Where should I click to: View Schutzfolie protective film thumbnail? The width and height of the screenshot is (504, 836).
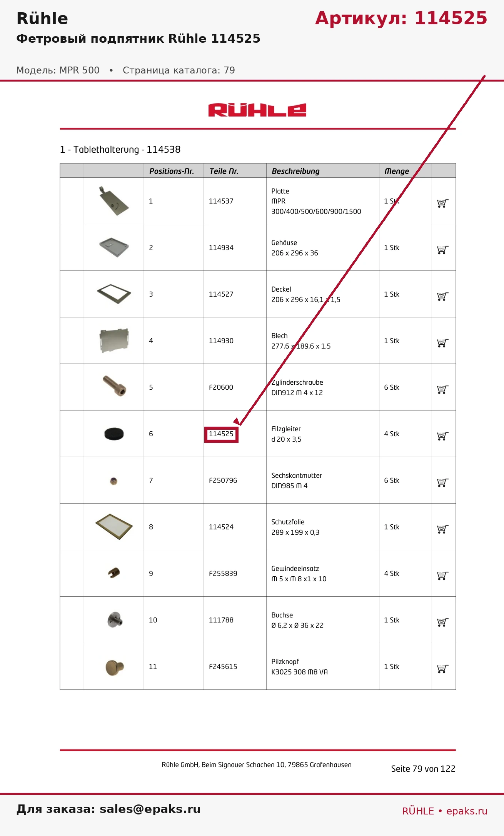(x=114, y=526)
